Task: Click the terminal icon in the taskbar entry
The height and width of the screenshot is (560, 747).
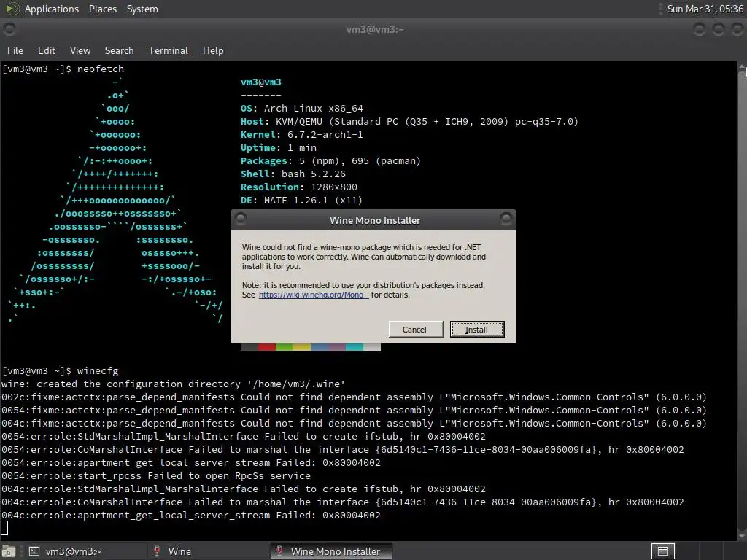Action: pyautogui.click(x=34, y=551)
